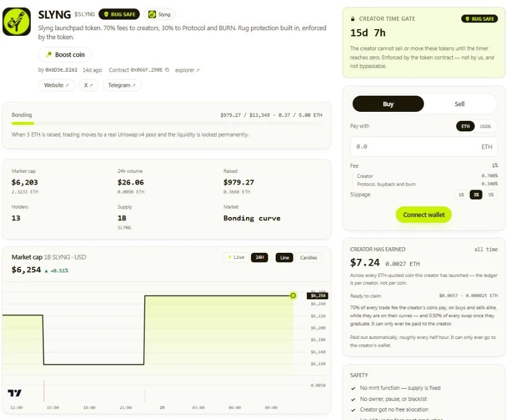Open the explorer link
Screen dimensions: 511x420
click(187, 70)
